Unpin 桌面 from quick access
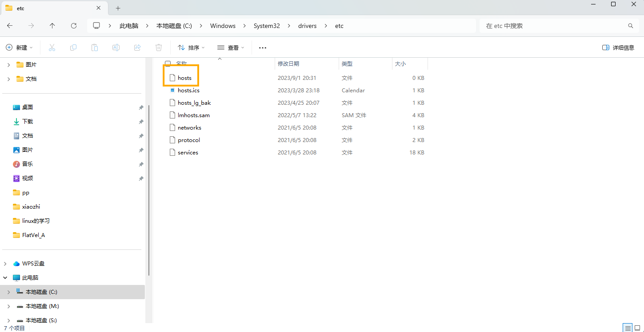Viewport: 644px width, 332px height. (x=141, y=107)
